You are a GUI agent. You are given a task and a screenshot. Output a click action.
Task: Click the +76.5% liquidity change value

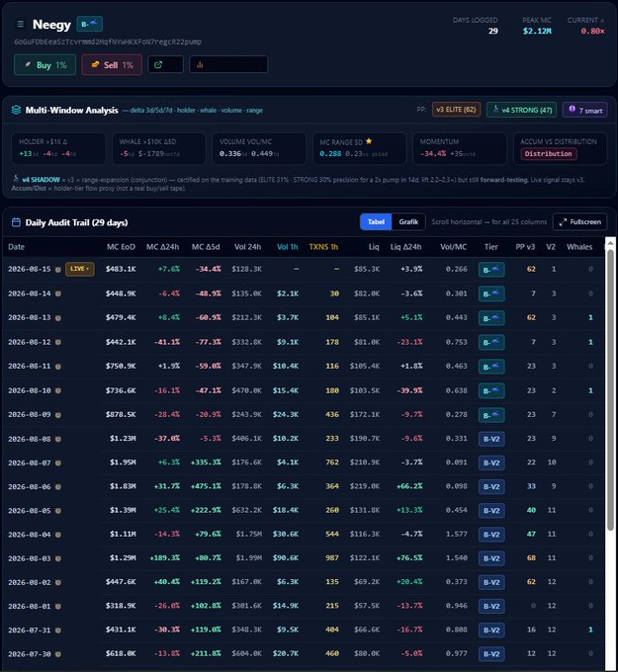pyautogui.click(x=409, y=558)
